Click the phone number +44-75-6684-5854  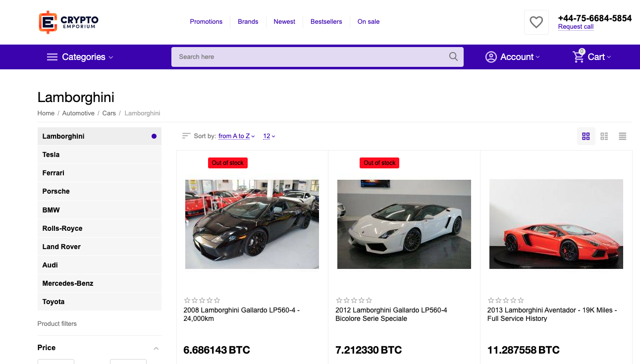(x=595, y=18)
